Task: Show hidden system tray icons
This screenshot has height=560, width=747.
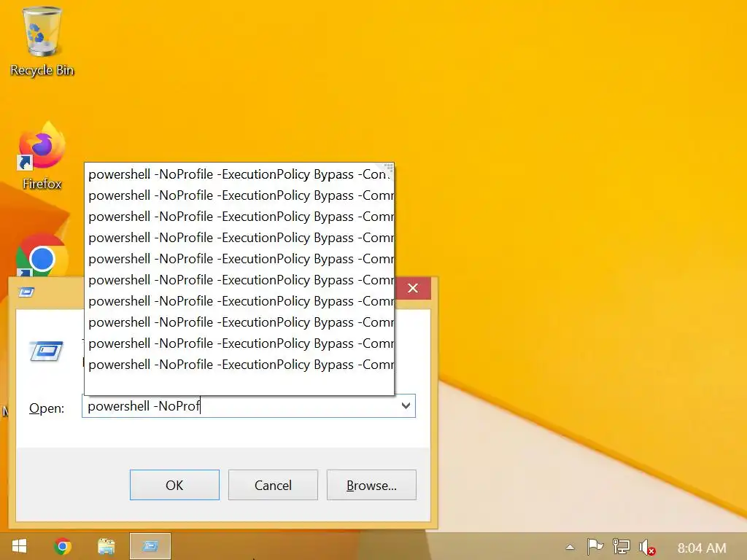Action: (570, 547)
